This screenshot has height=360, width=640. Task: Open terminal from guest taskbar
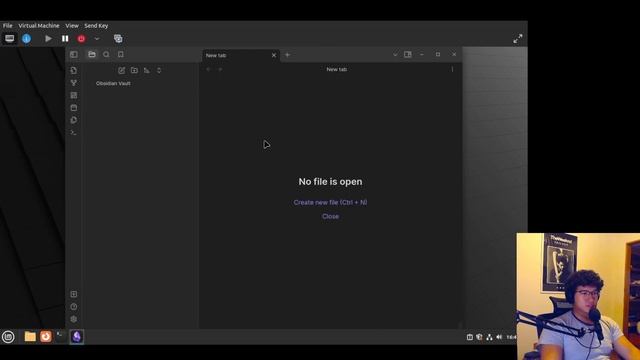click(x=61, y=337)
